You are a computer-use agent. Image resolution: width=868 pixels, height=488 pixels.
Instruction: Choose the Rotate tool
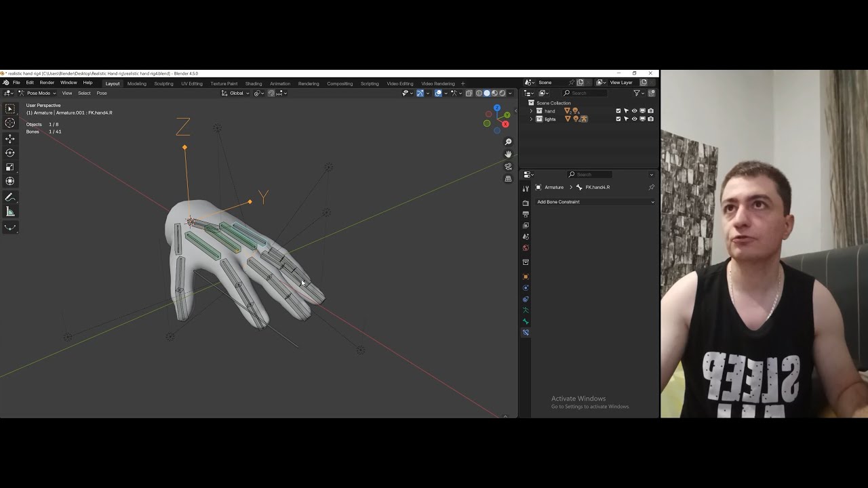10,152
